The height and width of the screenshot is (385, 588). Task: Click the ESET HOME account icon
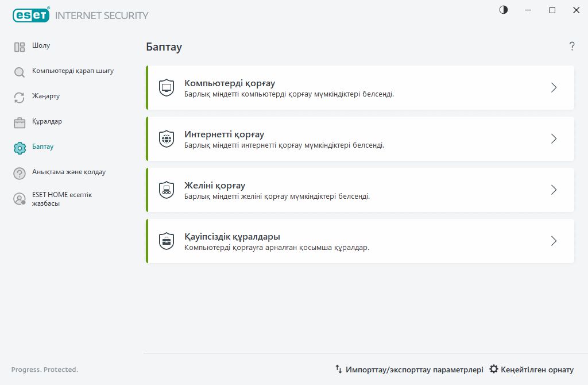20,199
